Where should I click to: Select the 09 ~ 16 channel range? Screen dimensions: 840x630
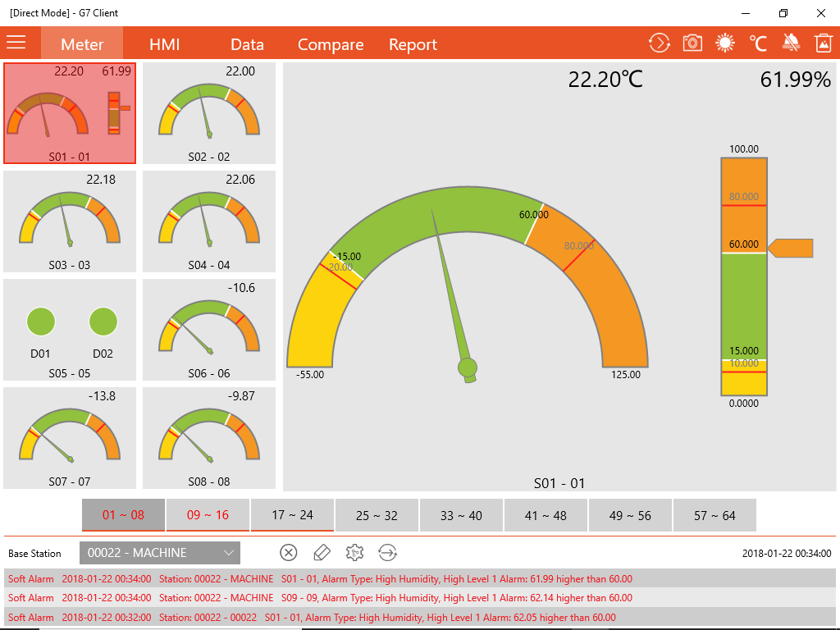[x=208, y=514]
